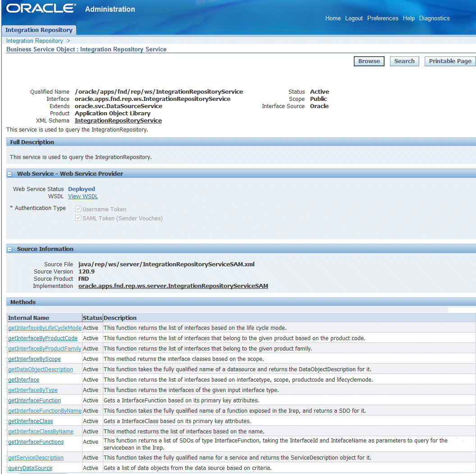Open the getInterfaceFunction method link

[34, 400]
